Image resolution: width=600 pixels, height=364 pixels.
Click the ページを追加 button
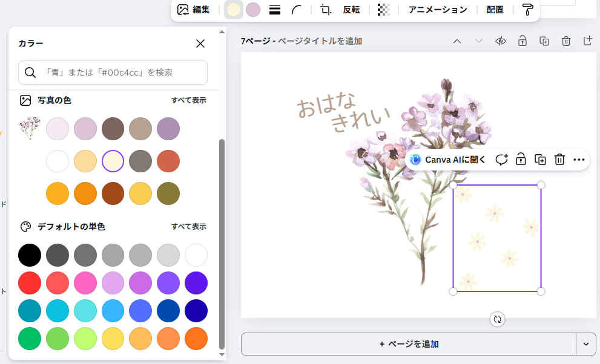pyautogui.click(x=409, y=344)
